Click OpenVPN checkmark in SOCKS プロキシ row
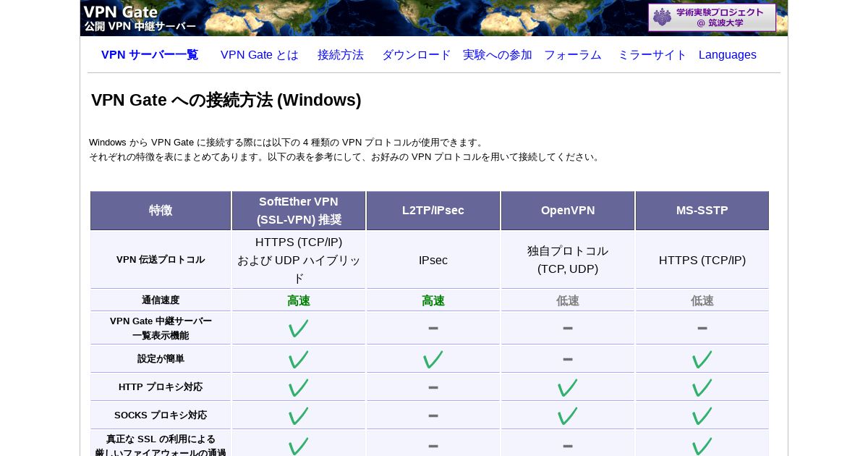Viewport: 868px width, 456px height. point(568,415)
